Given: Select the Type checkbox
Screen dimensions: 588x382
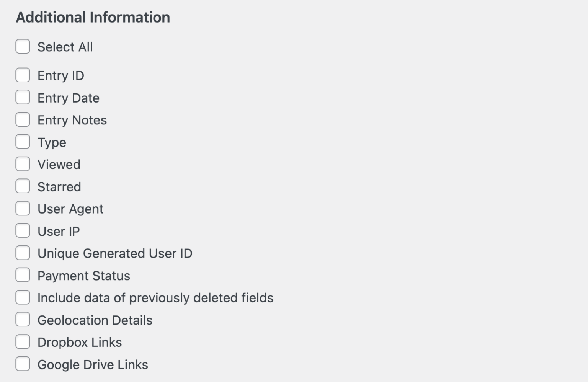Looking at the screenshot, I should [23, 142].
